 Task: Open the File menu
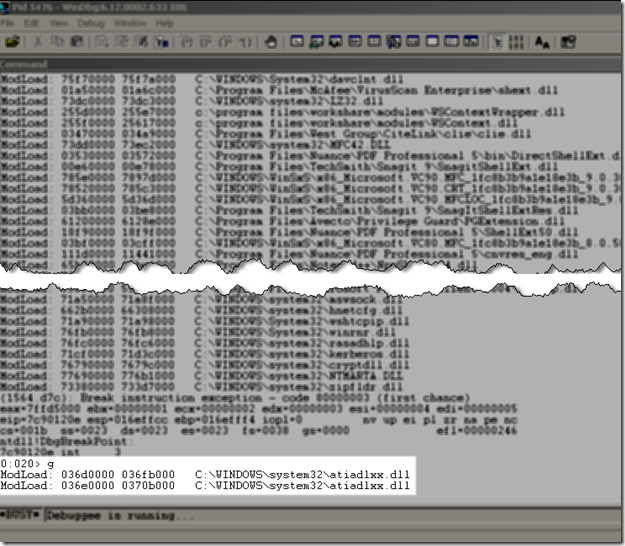(x=11, y=22)
